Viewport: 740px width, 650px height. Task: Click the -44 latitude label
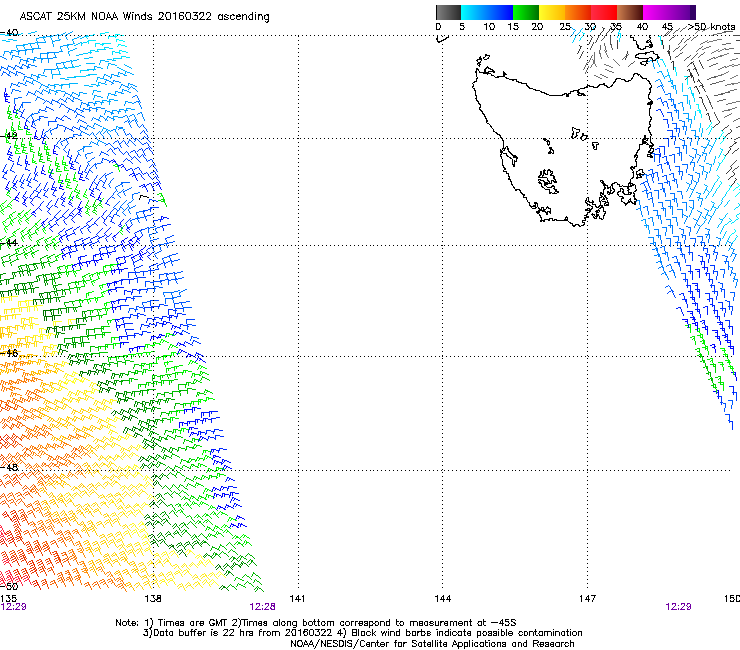[x=9, y=243]
